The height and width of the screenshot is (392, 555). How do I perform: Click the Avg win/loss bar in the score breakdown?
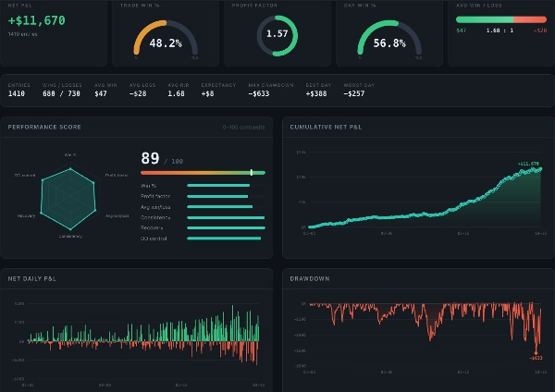(x=227, y=206)
